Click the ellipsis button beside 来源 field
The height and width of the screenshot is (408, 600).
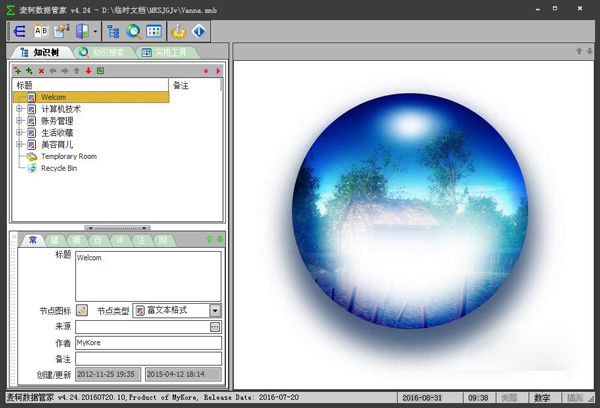tap(215, 327)
